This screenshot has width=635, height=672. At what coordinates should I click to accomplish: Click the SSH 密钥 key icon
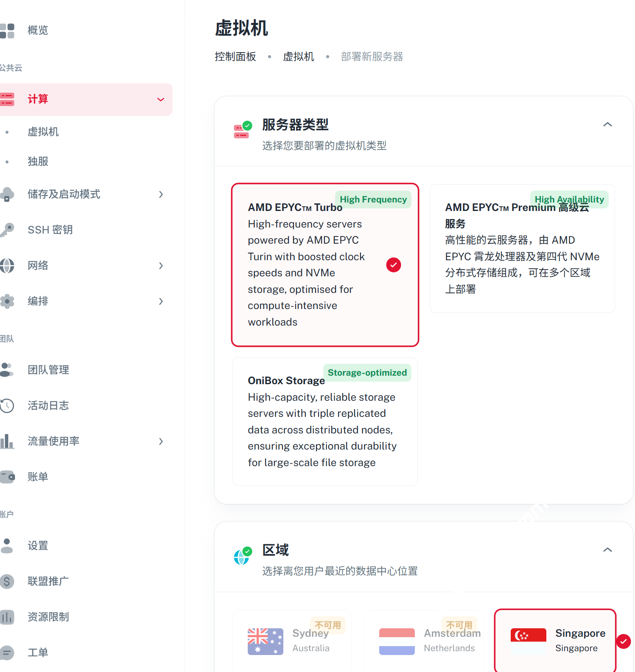click(7, 230)
